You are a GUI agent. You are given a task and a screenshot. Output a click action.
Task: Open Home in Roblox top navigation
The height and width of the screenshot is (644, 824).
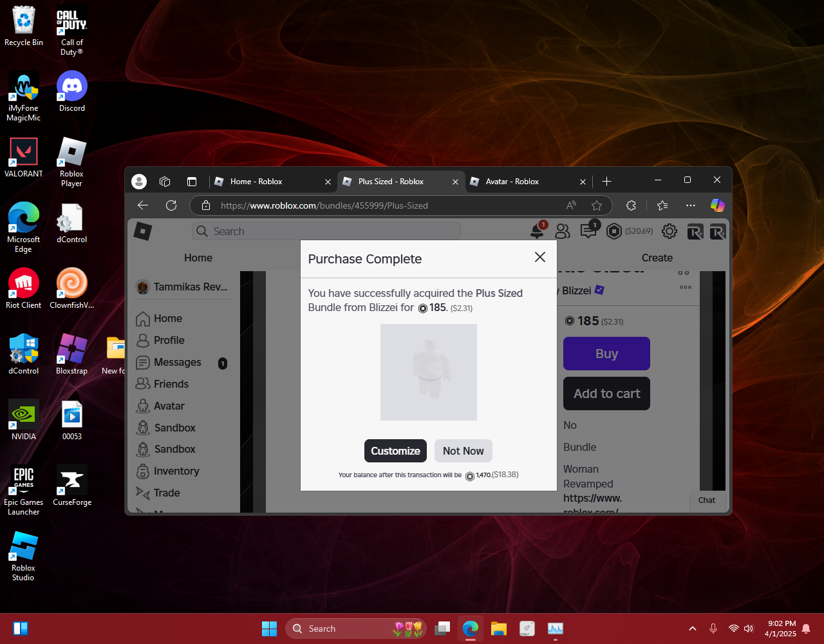[x=198, y=258]
